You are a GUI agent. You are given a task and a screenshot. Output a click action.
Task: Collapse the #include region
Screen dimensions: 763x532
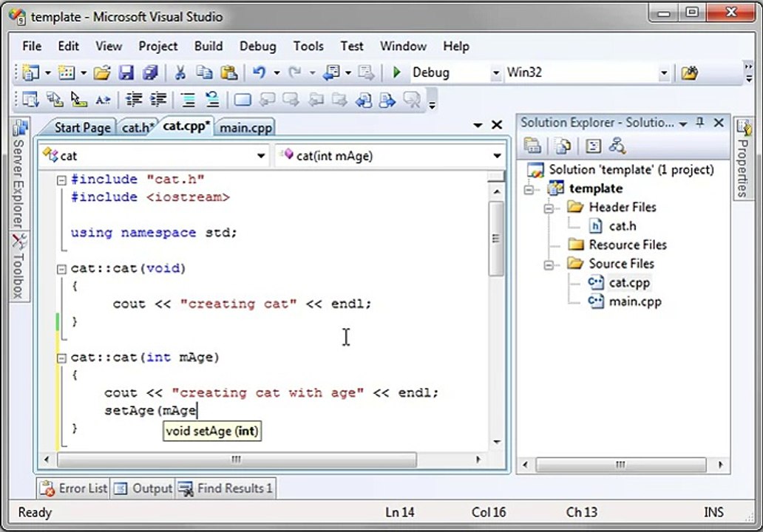[61, 180]
